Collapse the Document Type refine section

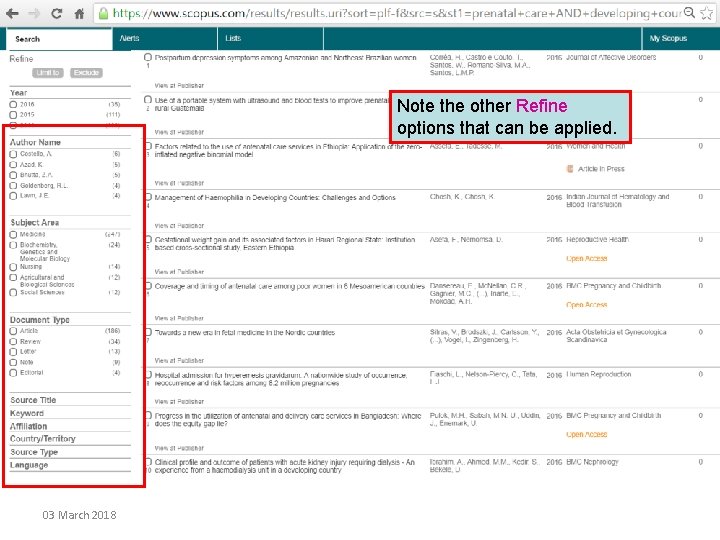pyautogui.click(x=39, y=320)
